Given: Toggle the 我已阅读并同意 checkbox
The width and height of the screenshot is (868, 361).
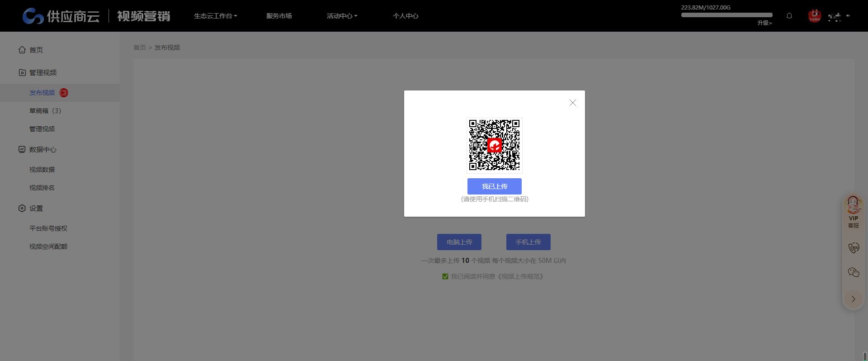Looking at the screenshot, I should [x=445, y=276].
